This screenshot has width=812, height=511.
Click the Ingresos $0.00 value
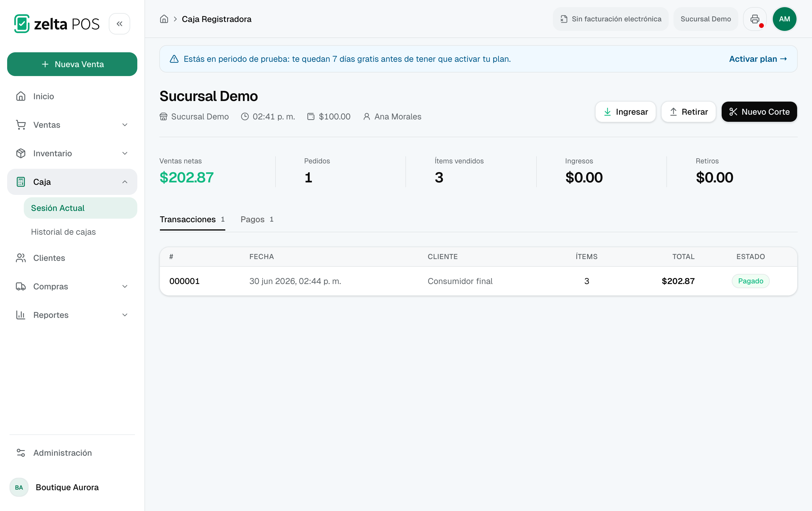(x=584, y=177)
